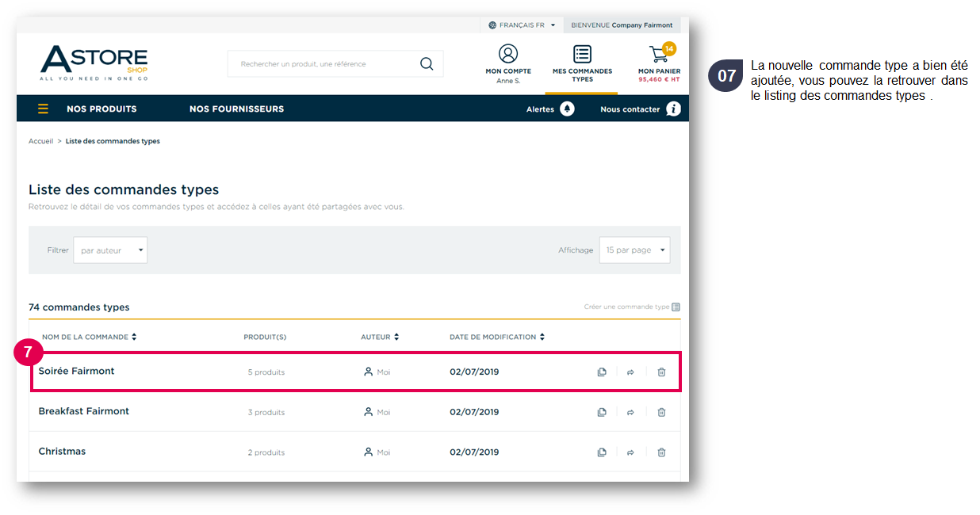Open Nos Produits menu
Screen dimensions: 980x515
101,109
